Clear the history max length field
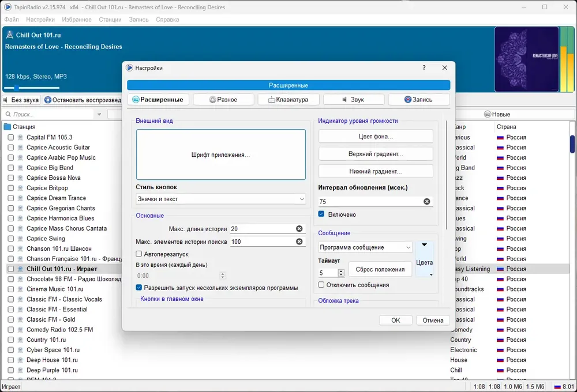The height and width of the screenshot is (392, 577). pos(299,229)
